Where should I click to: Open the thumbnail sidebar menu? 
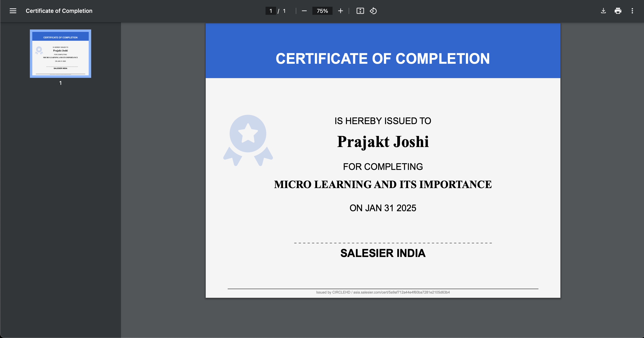pyautogui.click(x=13, y=11)
